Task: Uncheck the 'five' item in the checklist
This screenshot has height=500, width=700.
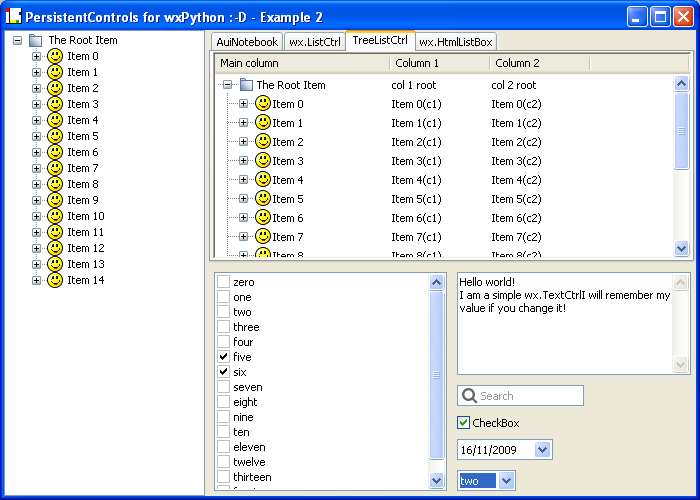Action: 223,357
